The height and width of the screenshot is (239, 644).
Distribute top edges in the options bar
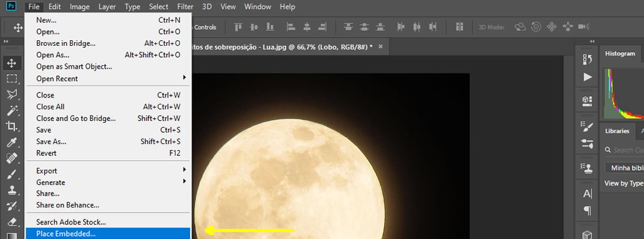tap(348, 27)
